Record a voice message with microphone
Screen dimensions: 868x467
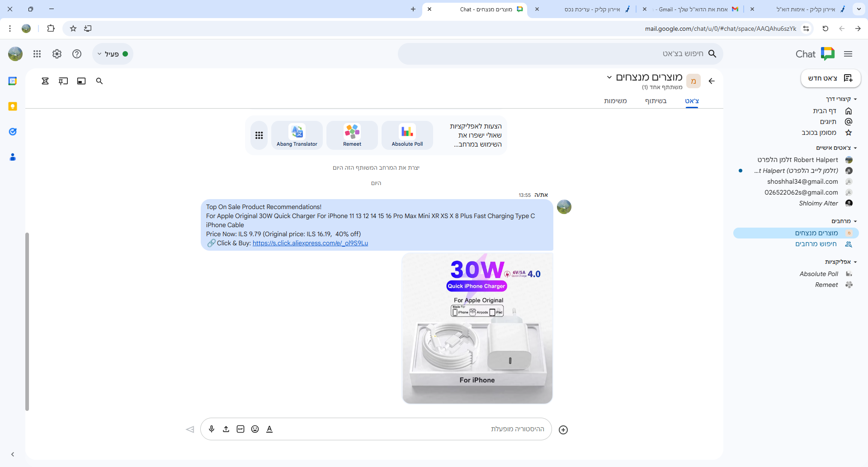pos(212,429)
